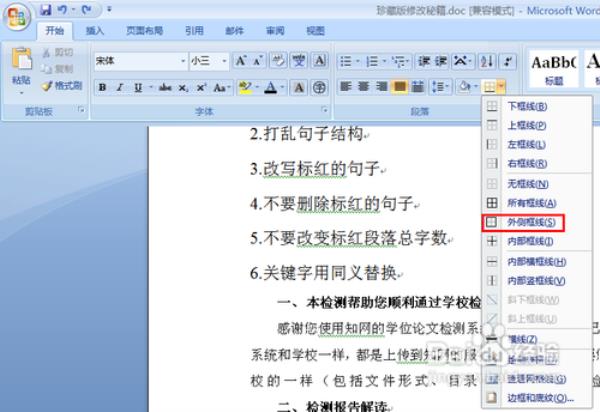Open the 引用 ribbon tab
The height and width of the screenshot is (412, 600).
[x=194, y=31]
